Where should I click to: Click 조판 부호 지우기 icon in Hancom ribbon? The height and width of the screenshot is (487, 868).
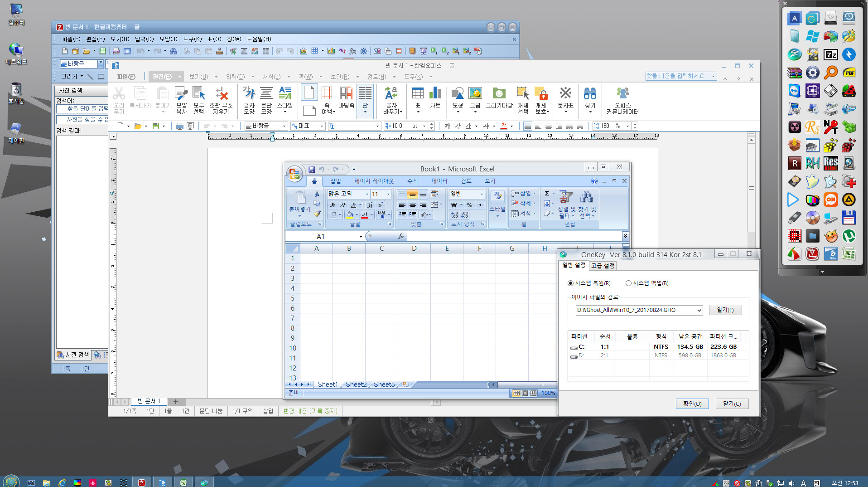pos(221,99)
